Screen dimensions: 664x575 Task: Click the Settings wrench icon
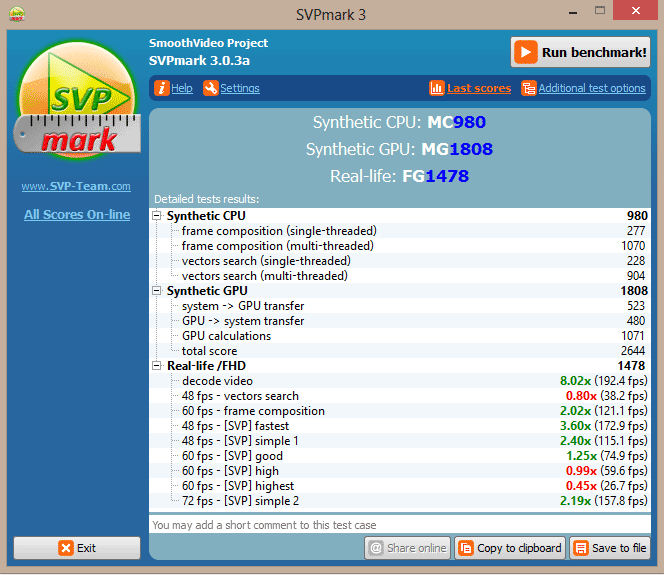click(210, 88)
